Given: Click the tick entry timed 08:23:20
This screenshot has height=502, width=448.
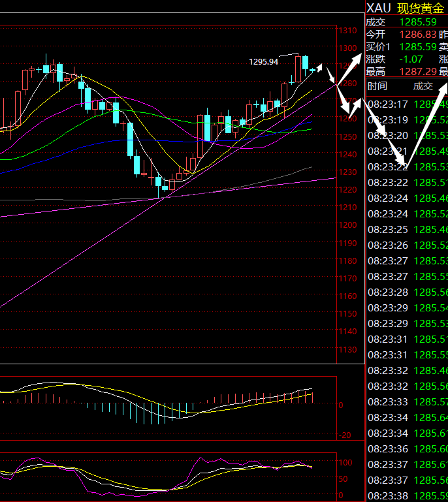Looking at the screenshot, I should 406,136.
